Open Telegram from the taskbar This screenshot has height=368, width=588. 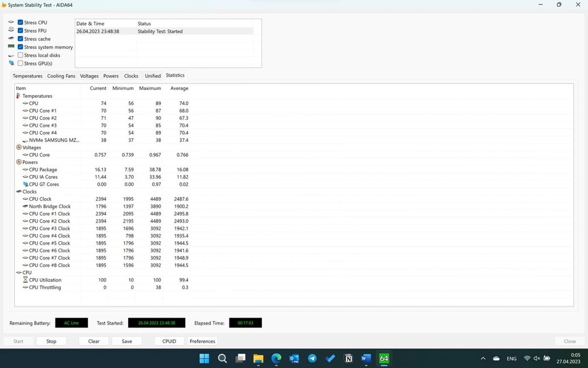(312, 358)
